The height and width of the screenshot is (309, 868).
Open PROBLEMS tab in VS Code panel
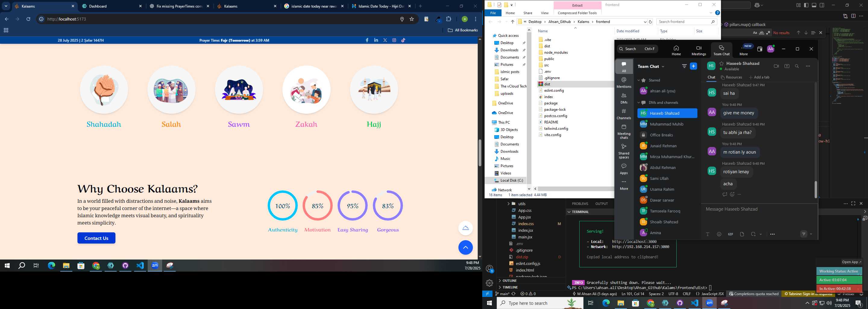pyautogui.click(x=580, y=204)
